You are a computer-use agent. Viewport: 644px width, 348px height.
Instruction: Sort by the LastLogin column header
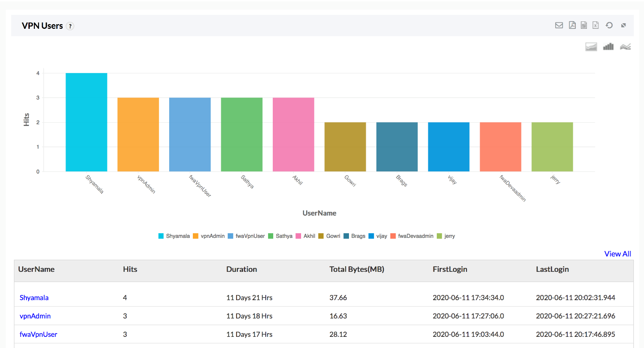click(x=552, y=269)
